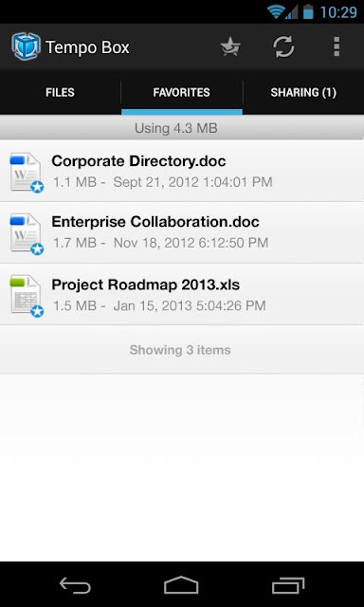Viewport: 364px width, 607px height.
Task: Open the three-dot overflow menu
Action: pyautogui.click(x=337, y=46)
